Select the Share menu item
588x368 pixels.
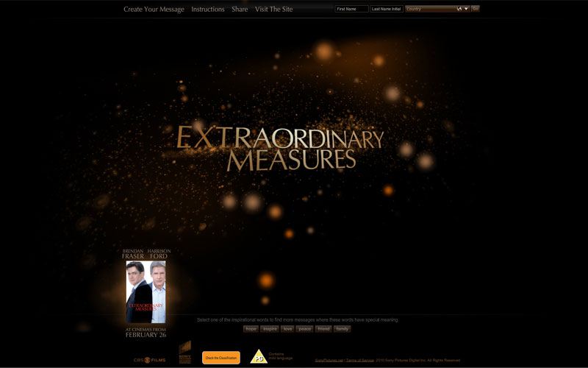tap(240, 10)
